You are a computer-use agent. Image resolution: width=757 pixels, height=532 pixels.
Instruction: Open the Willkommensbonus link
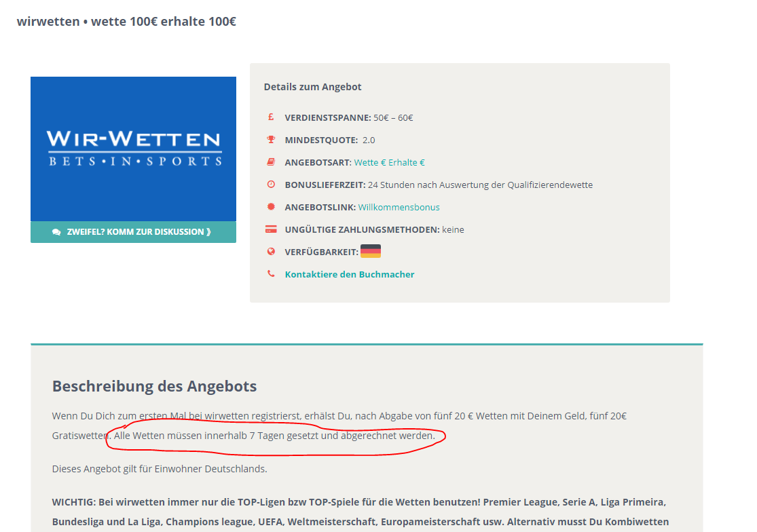coord(399,207)
